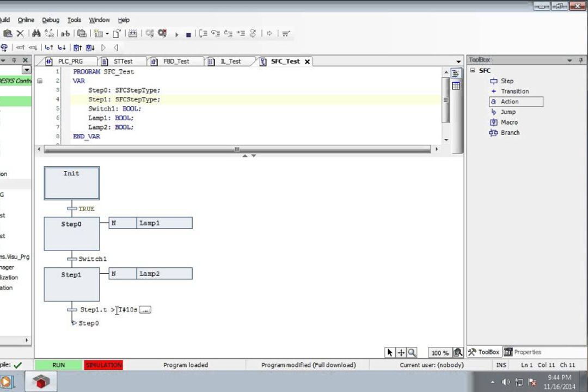This screenshot has width=588, height=392.
Task: Click the Lamp1 action name field
Action: 164,223
